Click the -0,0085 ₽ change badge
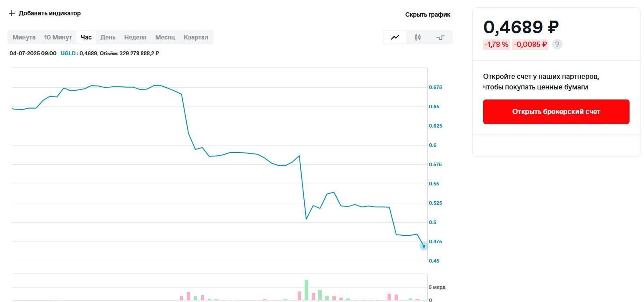This screenshot has height=302, width=644. click(x=530, y=44)
